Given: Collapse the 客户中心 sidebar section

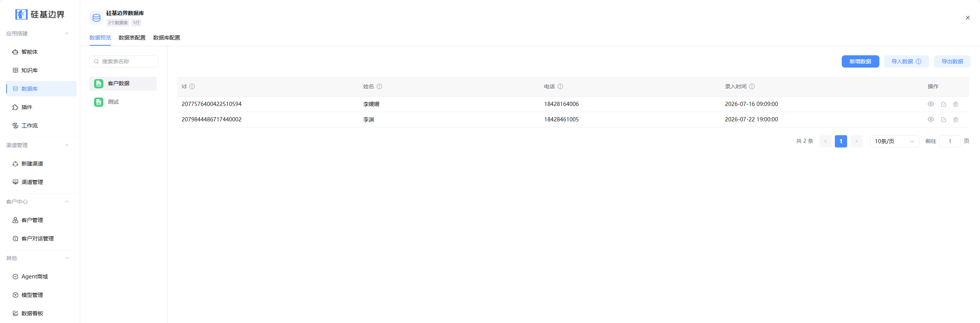Looking at the screenshot, I should [67, 202].
